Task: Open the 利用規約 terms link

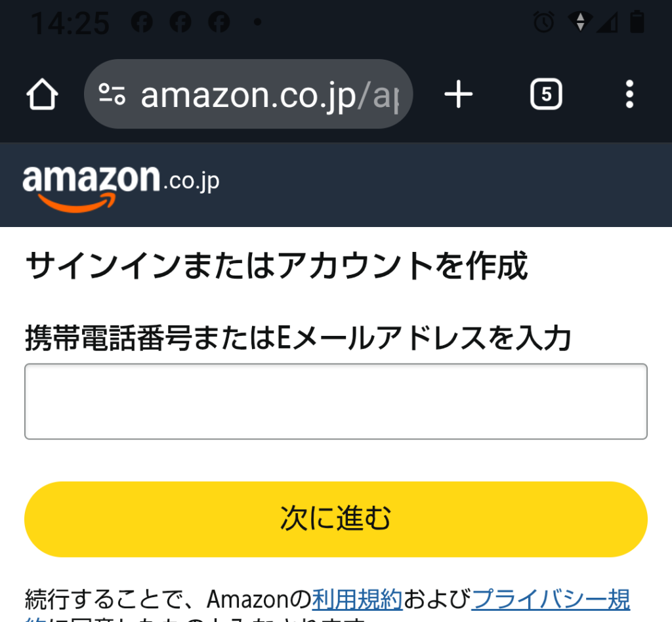Action: [358, 598]
